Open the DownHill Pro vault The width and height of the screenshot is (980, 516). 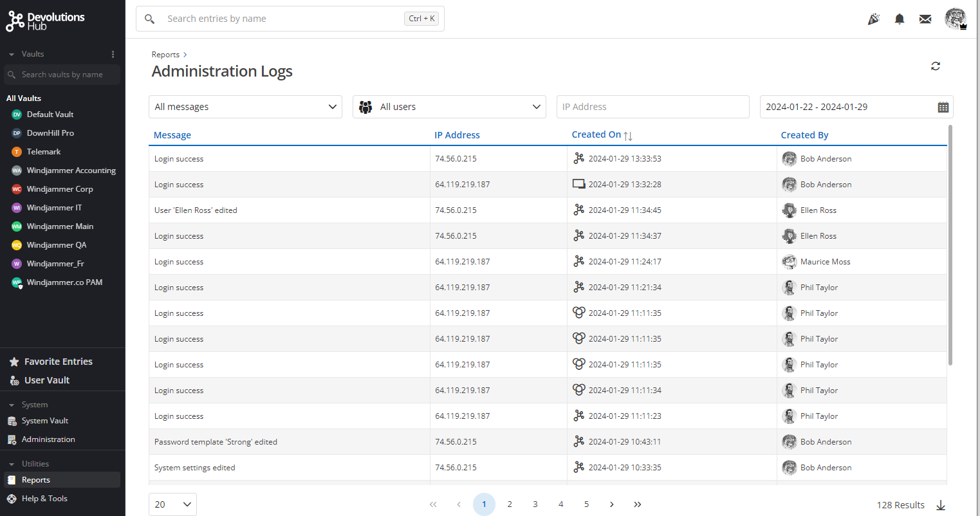click(x=50, y=133)
